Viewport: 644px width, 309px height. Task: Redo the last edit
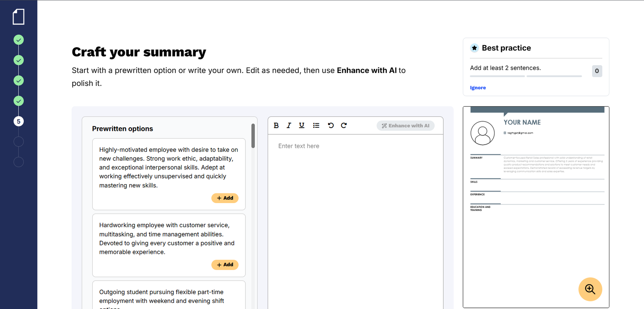pyautogui.click(x=344, y=126)
